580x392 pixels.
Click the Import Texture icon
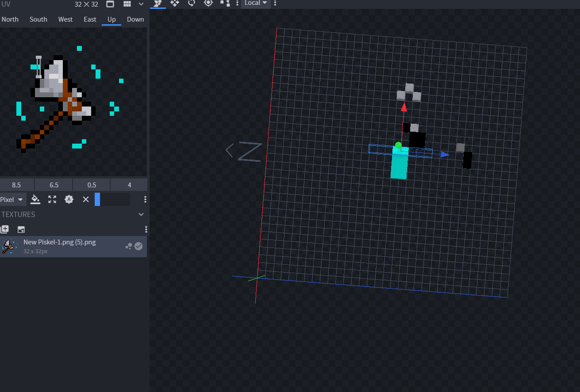(x=21, y=229)
